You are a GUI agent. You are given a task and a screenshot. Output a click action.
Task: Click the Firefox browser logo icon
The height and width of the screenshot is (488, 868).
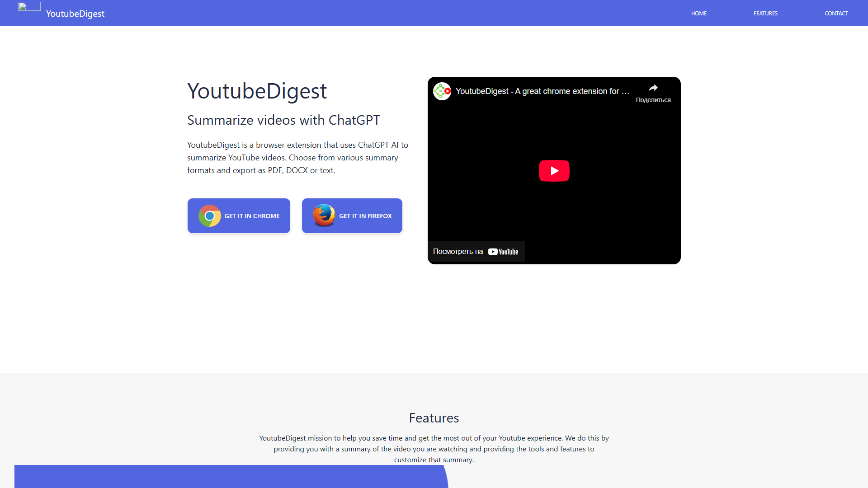click(324, 215)
